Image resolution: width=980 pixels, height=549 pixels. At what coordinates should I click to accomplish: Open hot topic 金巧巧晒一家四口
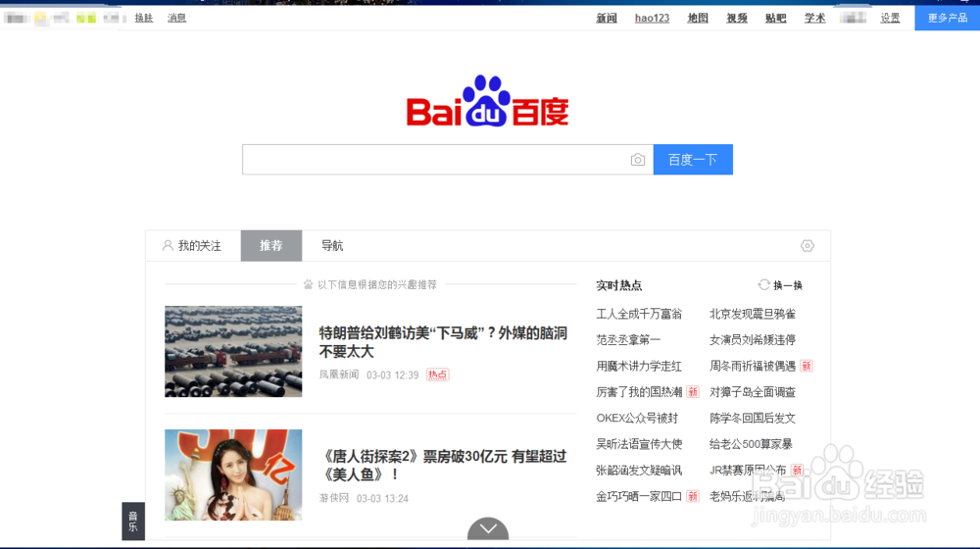639,496
